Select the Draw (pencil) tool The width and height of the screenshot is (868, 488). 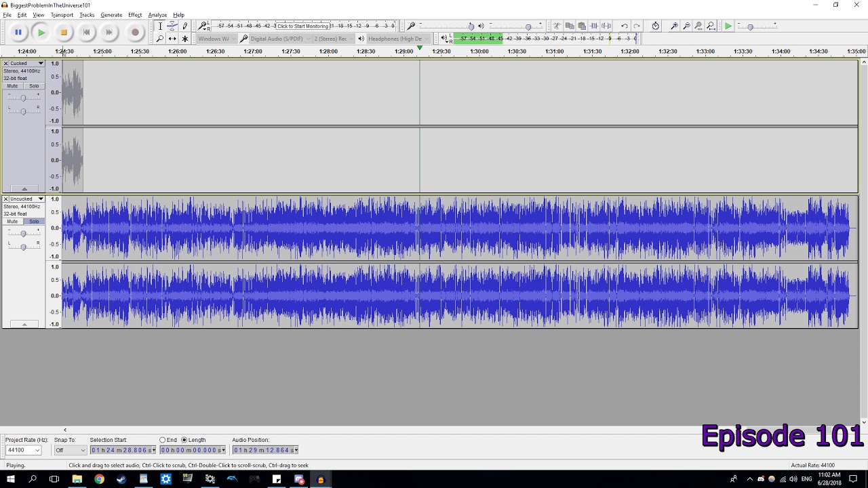184,26
